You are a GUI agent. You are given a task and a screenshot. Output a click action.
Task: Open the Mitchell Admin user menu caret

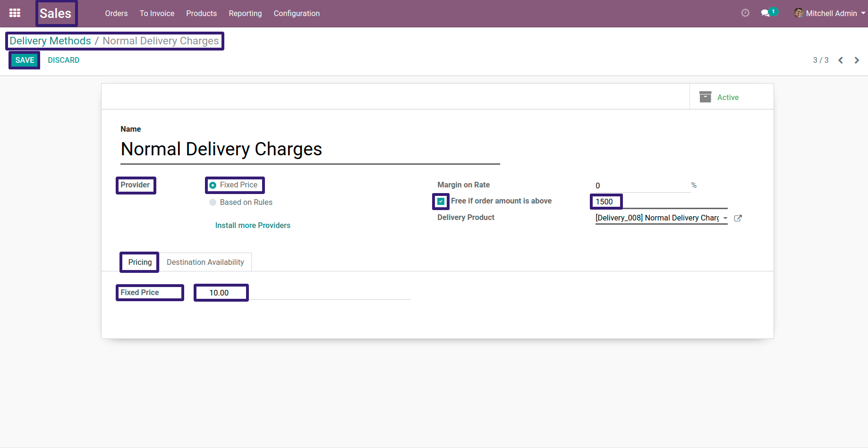[x=863, y=13]
